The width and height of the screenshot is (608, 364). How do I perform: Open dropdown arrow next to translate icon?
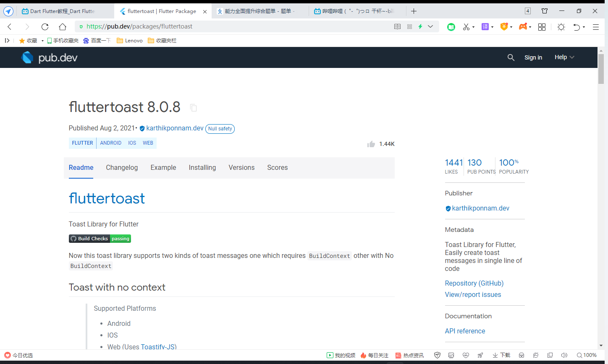point(492,27)
